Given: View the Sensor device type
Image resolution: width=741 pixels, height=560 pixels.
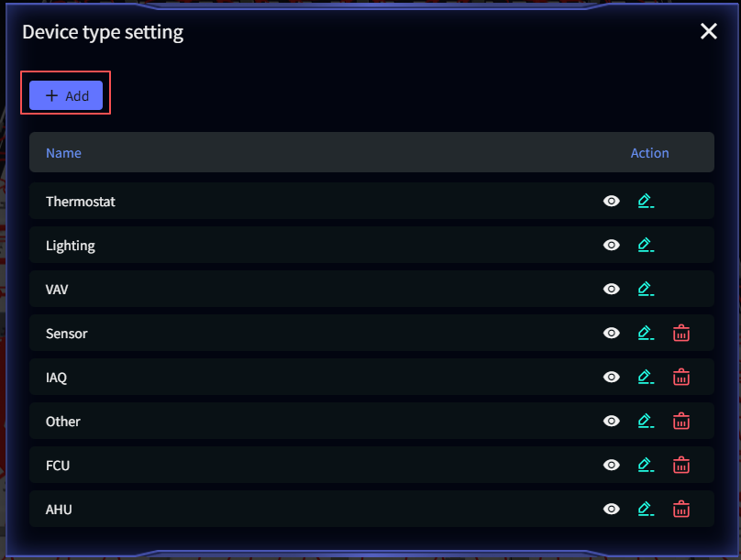Looking at the screenshot, I should point(612,334).
